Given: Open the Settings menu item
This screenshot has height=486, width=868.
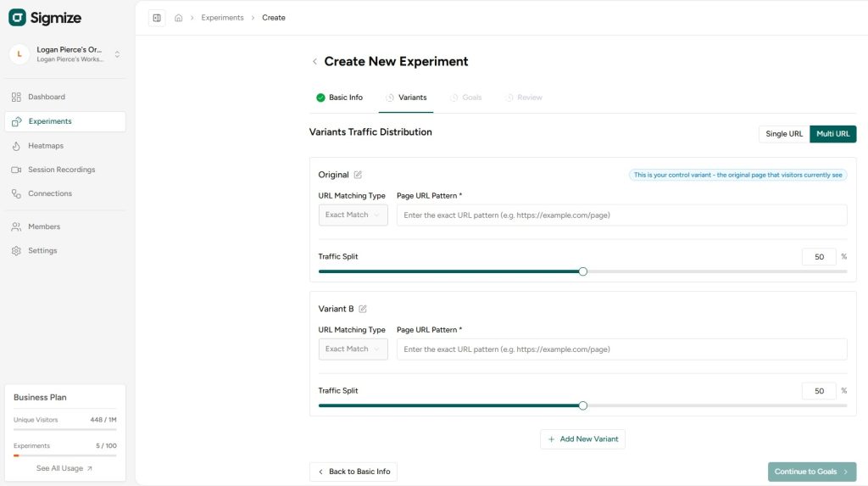Looking at the screenshot, I should (x=42, y=251).
